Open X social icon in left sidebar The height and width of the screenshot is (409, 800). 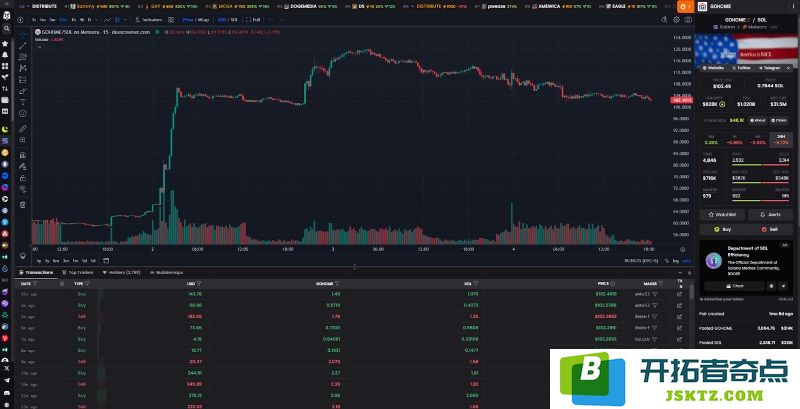pyautogui.click(x=6, y=368)
